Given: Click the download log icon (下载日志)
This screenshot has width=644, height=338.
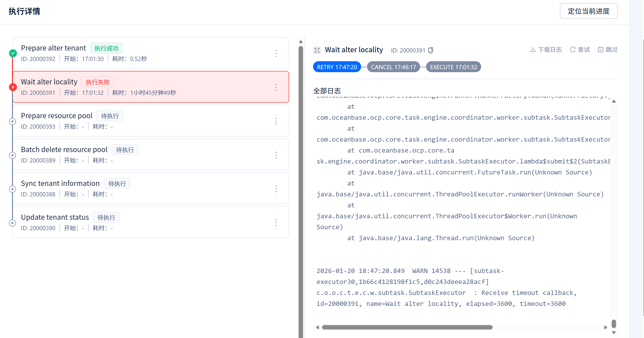Looking at the screenshot, I should click(533, 50).
